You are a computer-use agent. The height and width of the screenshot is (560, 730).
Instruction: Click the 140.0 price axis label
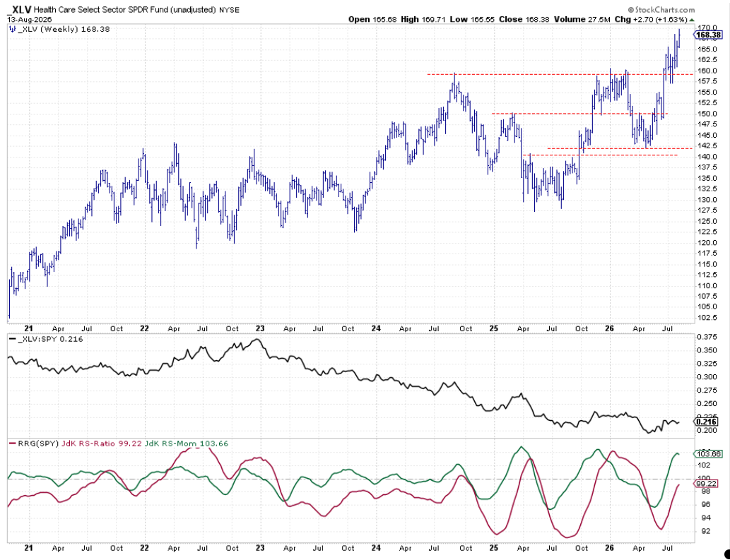(707, 157)
